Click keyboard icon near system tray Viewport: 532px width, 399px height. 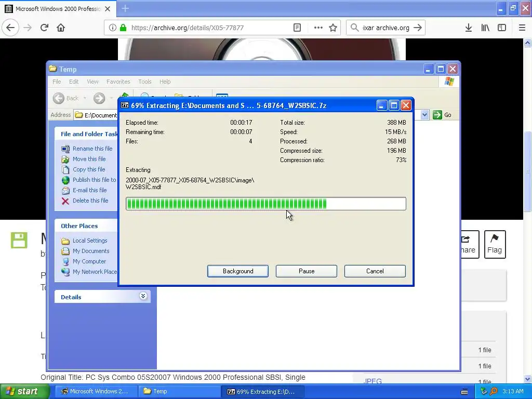point(464,392)
